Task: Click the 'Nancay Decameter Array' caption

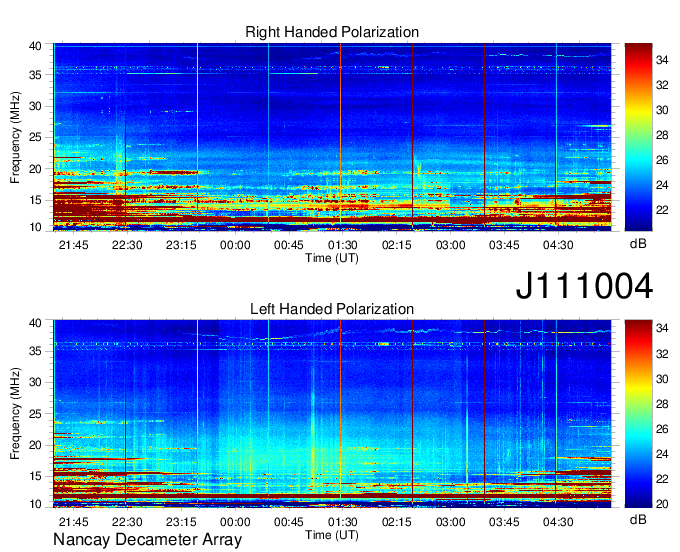Action: [147, 540]
